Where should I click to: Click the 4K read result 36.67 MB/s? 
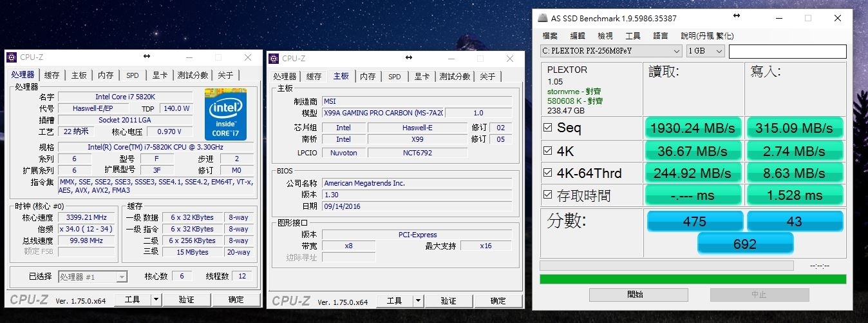pos(693,150)
